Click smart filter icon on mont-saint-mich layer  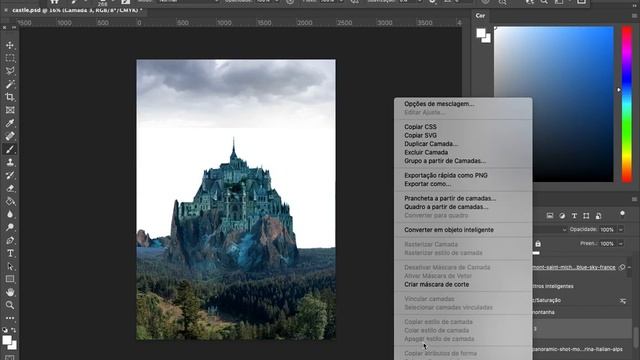[622, 267]
